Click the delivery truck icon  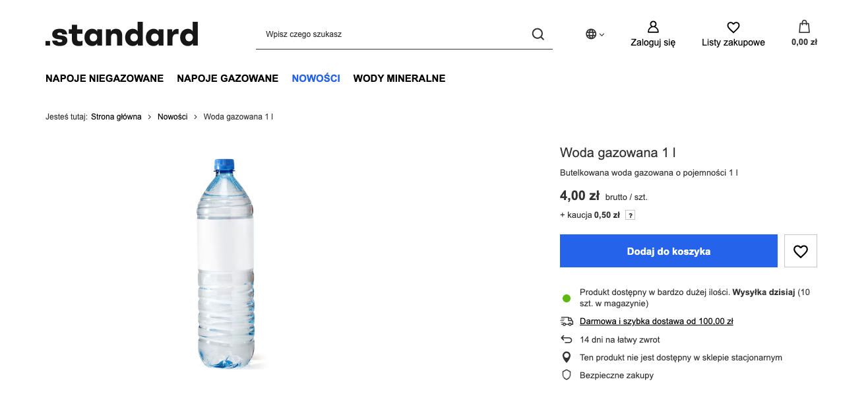pyautogui.click(x=567, y=321)
